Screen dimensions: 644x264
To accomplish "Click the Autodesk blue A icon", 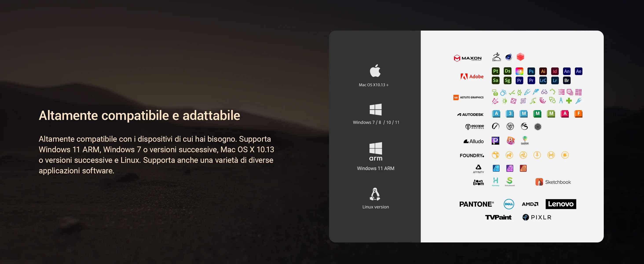I will coord(496,114).
